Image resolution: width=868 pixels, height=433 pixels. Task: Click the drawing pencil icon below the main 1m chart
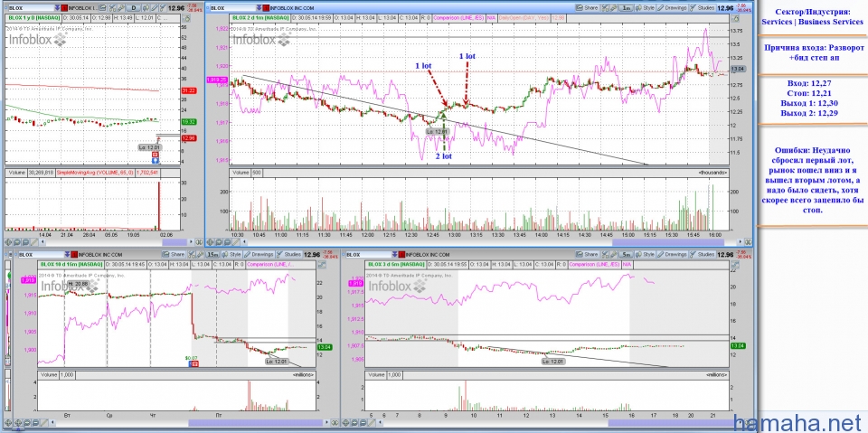236,242
